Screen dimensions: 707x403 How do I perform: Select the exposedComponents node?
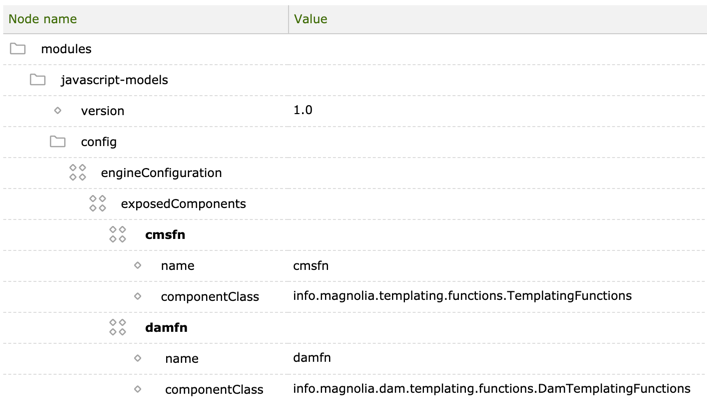183,204
